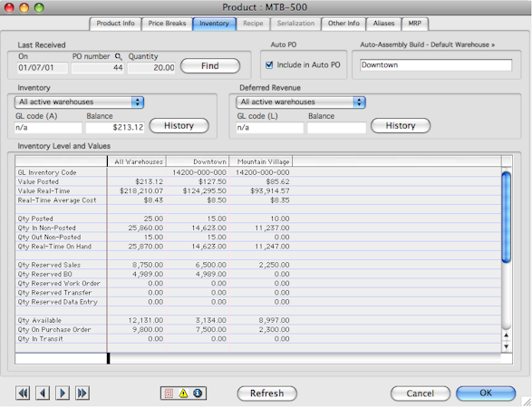Click the blue info icon
This screenshot has height=408, width=532.
198,393
